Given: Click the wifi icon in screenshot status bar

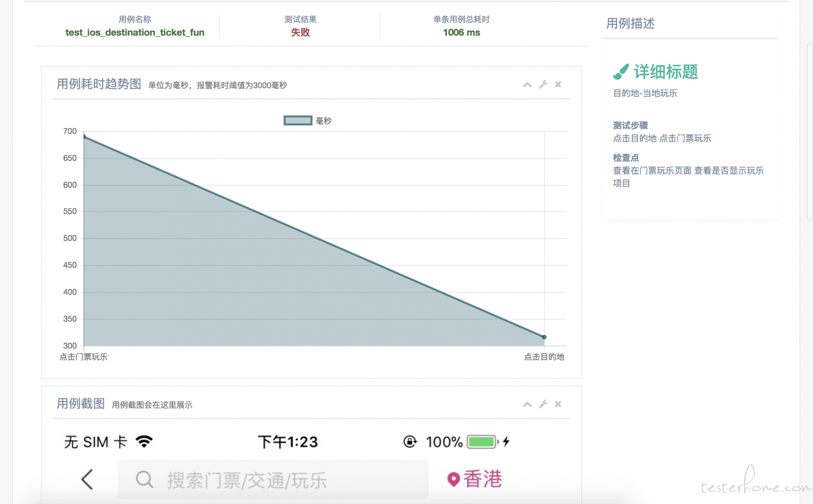Looking at the screenshot, I should [144, 441].
